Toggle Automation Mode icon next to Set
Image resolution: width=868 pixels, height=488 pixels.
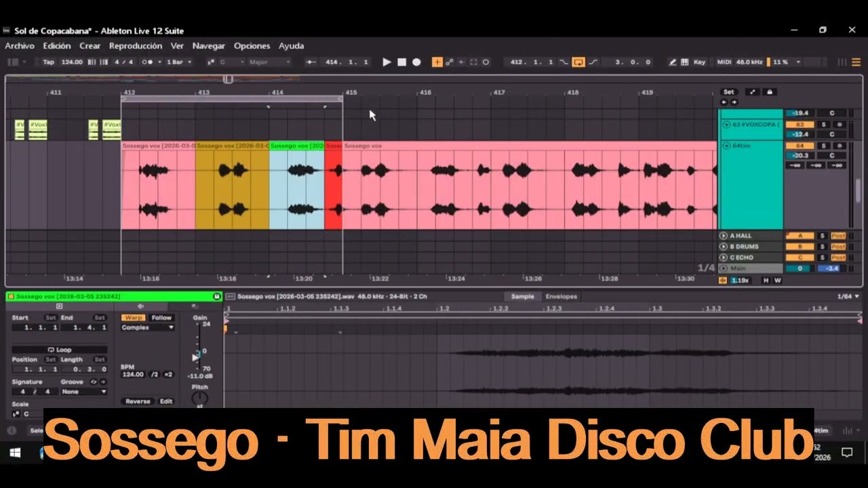(x=753, y=92)
